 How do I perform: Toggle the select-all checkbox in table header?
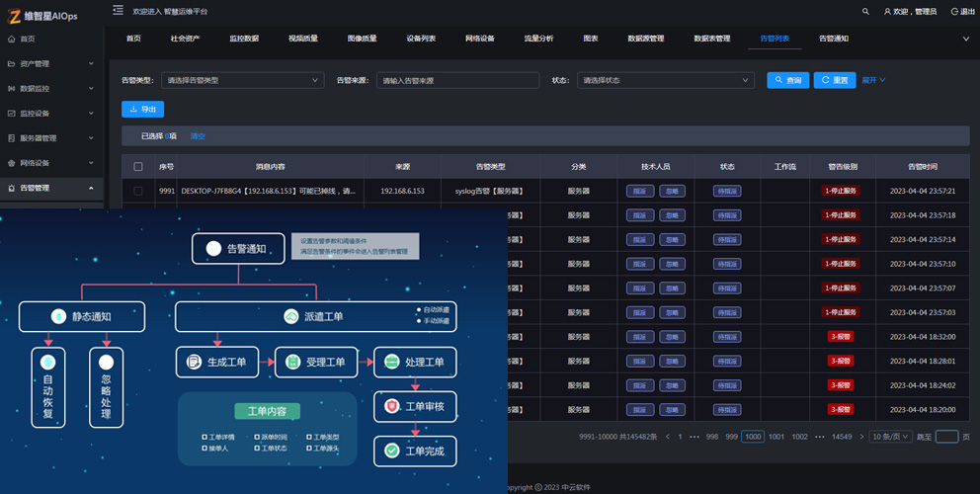tap(138, 167)
